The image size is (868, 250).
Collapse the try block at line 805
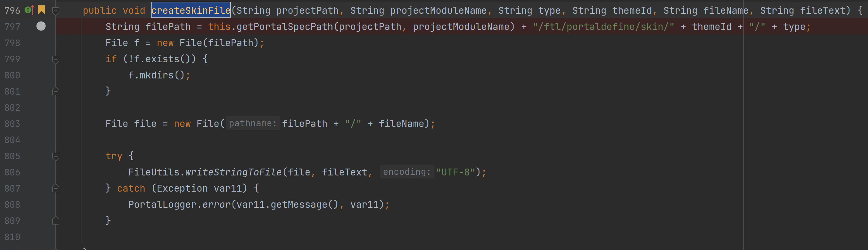56,156
